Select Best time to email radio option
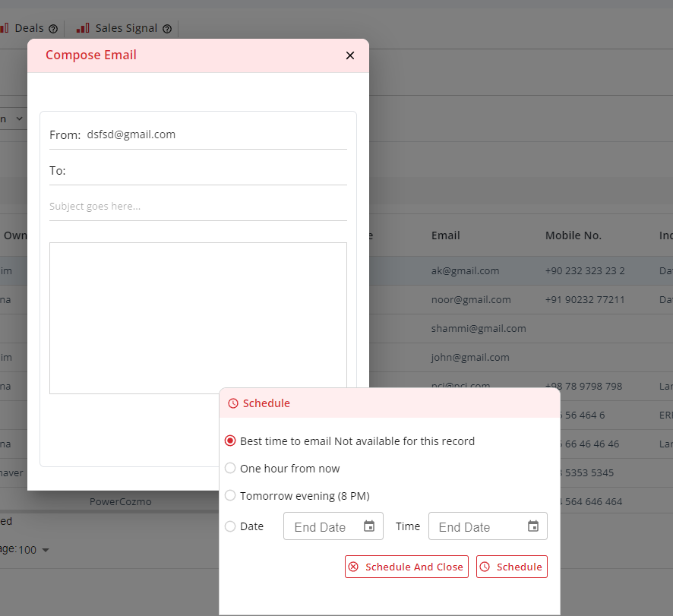The height and width of the screenshot is (616, 673). (x=230, y=441)
